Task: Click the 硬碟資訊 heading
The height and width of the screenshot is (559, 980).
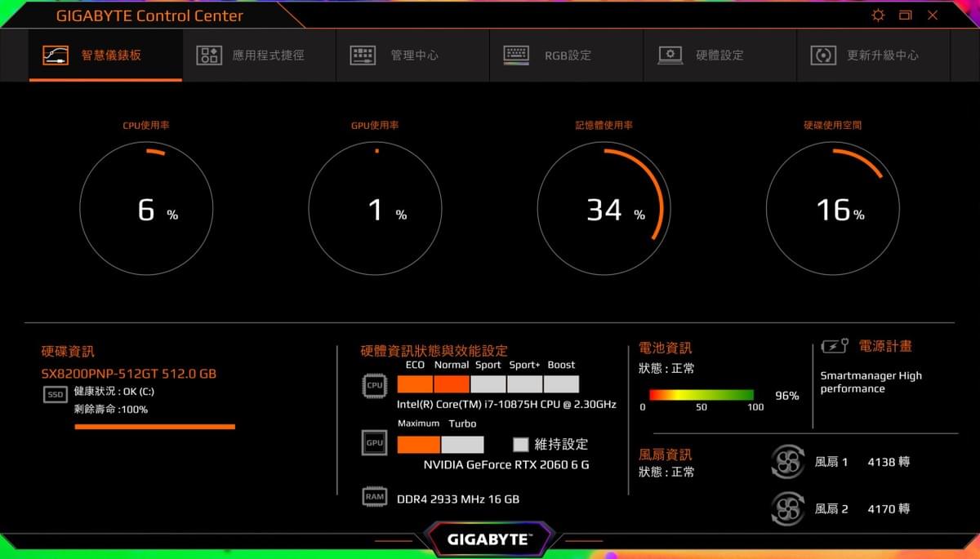Action: coord(68,352)
